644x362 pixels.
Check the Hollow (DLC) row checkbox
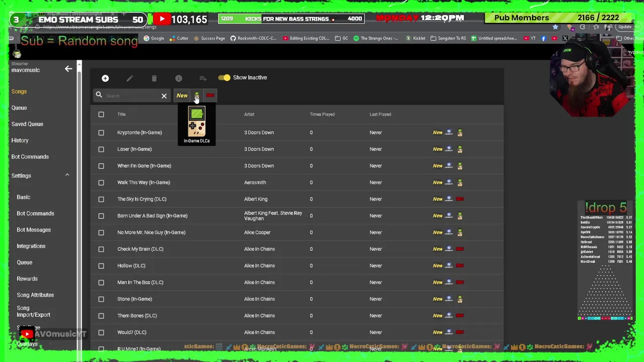[101, 265]
